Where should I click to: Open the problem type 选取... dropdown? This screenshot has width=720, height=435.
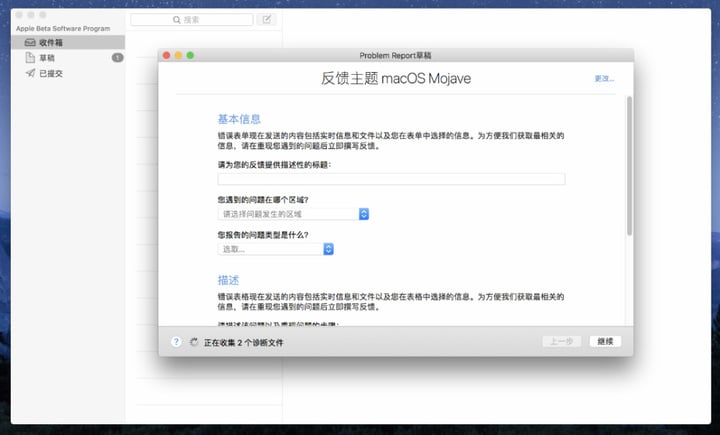(x=276, y=249)
